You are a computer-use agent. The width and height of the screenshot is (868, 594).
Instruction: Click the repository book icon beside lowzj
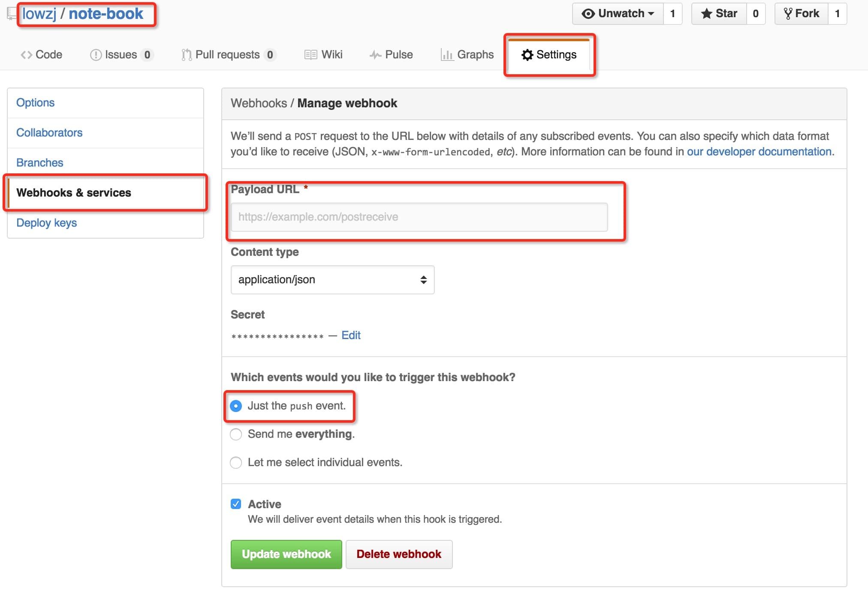[x=12, y=14]
